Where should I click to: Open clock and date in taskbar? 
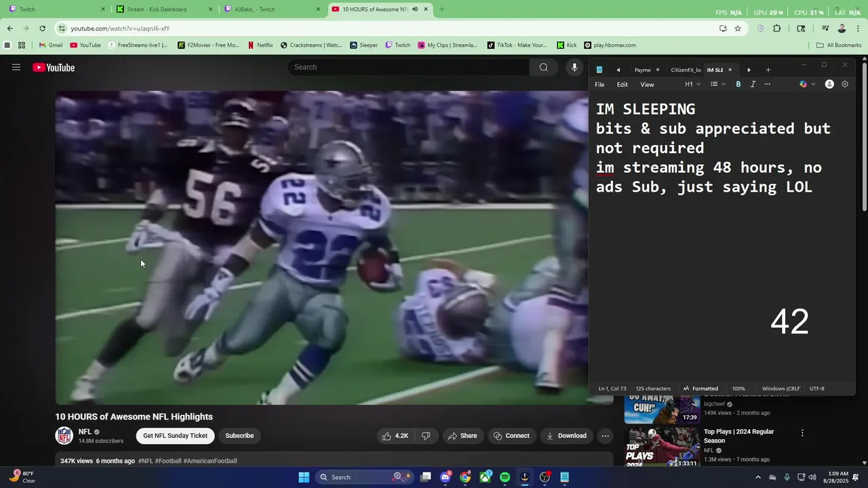click(838, 477)
